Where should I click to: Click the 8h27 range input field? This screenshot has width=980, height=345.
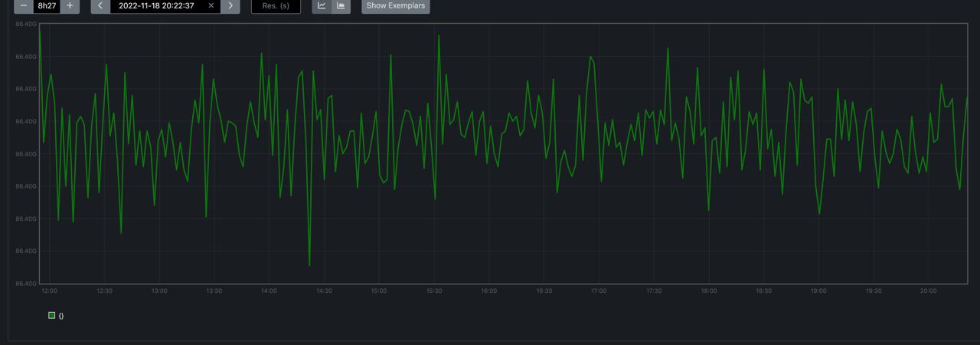[47, 5]
